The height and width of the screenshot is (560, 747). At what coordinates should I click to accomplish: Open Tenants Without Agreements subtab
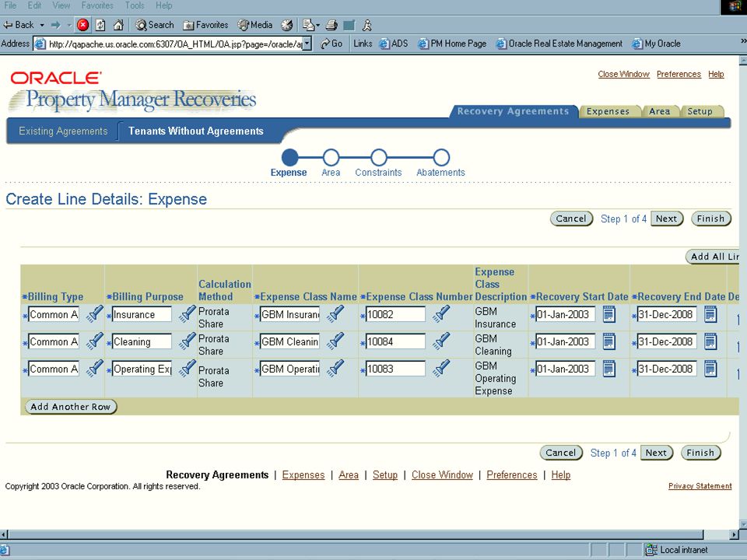point(196,131)
